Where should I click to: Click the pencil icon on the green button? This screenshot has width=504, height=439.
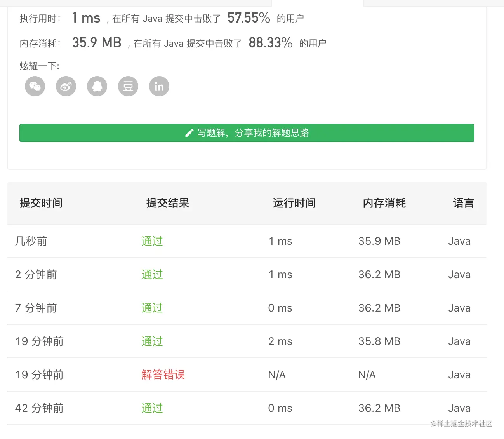(x=189, y=133)
